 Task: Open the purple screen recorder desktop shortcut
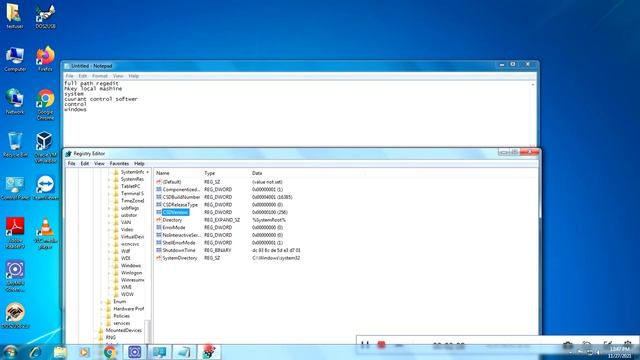tap(15, 276)
